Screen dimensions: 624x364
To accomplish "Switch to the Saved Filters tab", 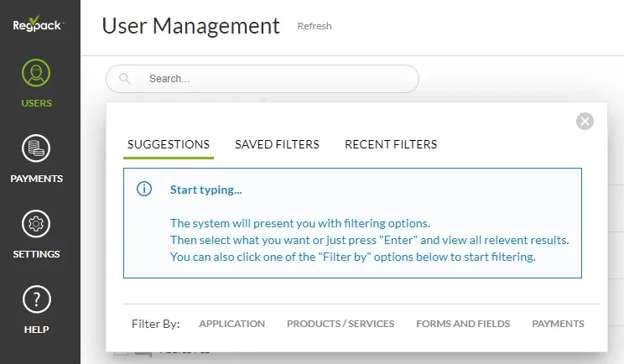I will tap(277, 144).
